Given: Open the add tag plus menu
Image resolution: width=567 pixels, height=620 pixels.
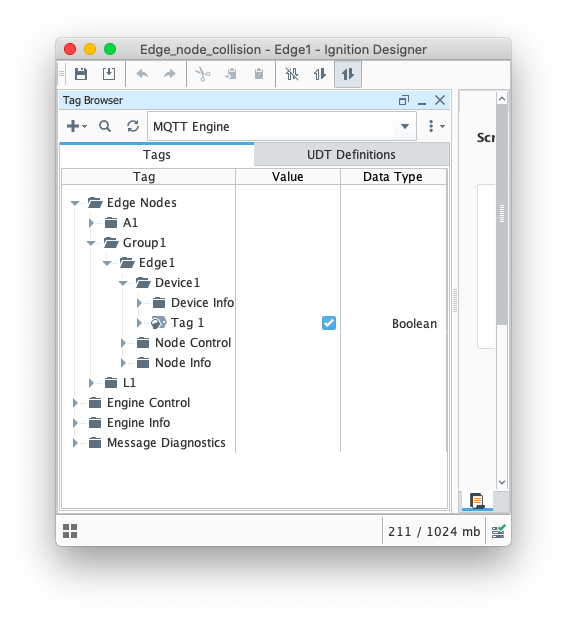Looking at the screenshot, I should pos(77,126).
